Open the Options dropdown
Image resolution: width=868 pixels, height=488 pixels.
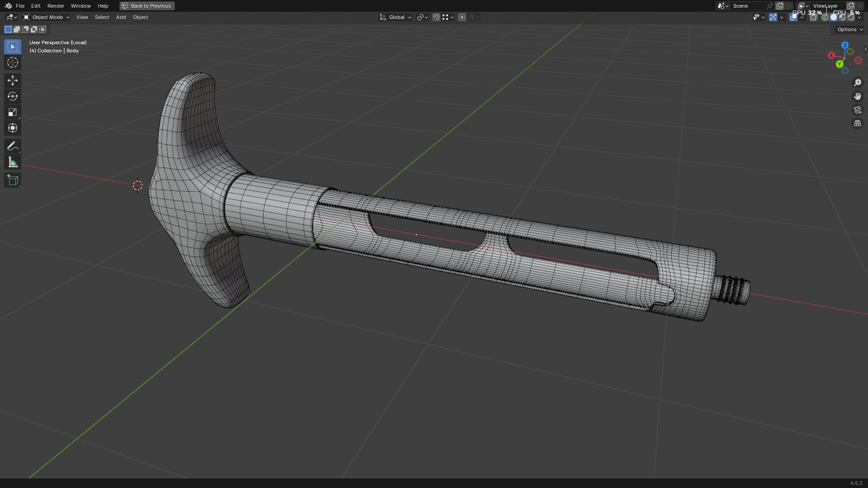(849, 29)
